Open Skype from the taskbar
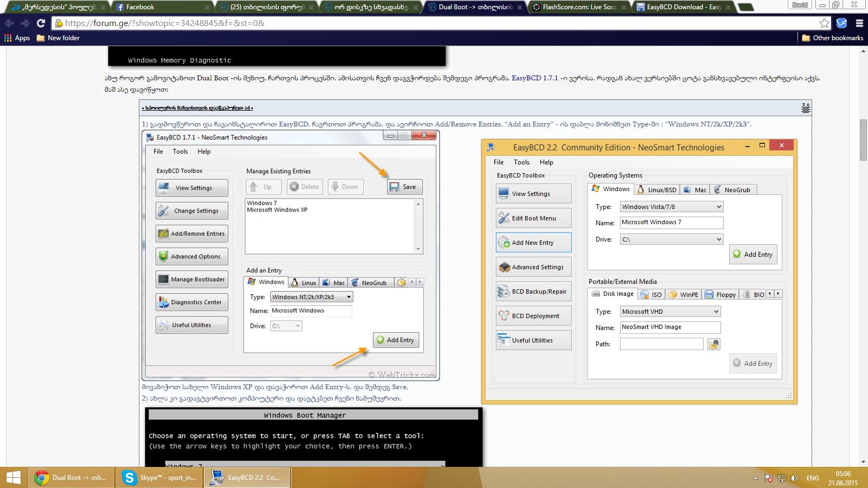868x488 pixels. pos(159,478)
